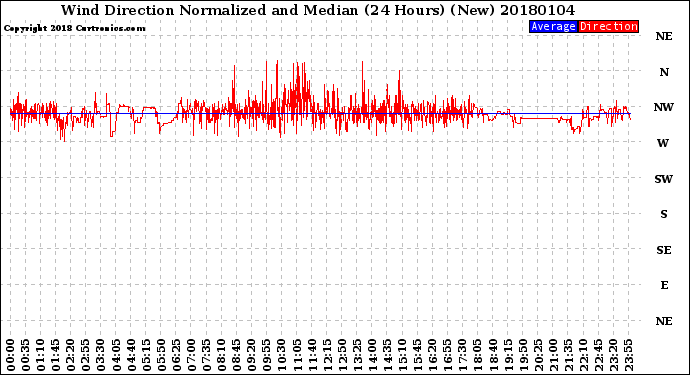Click the 15:45 time axis label
Screen dimensions: 690x375
point(418,355)
